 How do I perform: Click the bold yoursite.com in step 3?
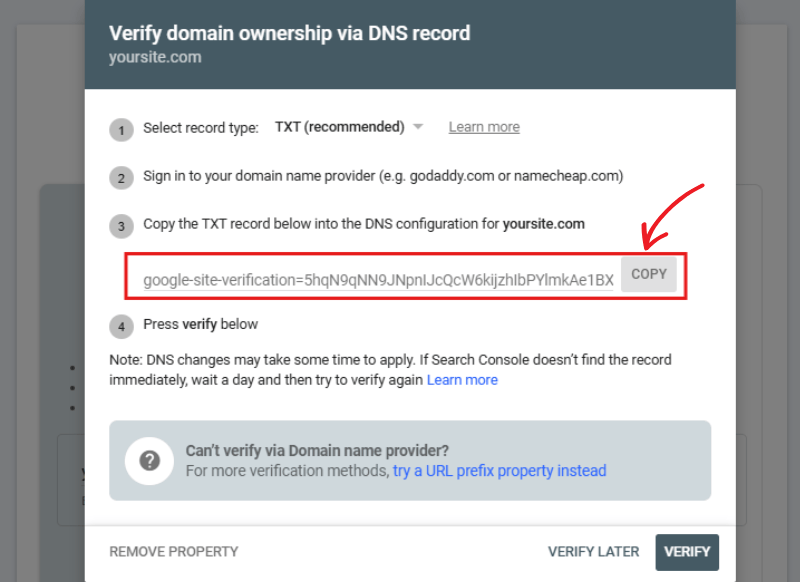tap(543, 224)
